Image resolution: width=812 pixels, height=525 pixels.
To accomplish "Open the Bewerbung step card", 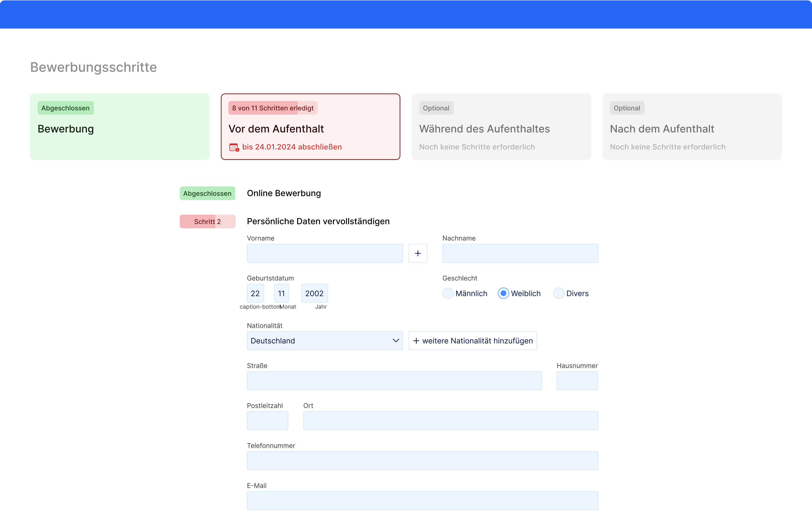I will pyautogui.click(x=120, y=127).
